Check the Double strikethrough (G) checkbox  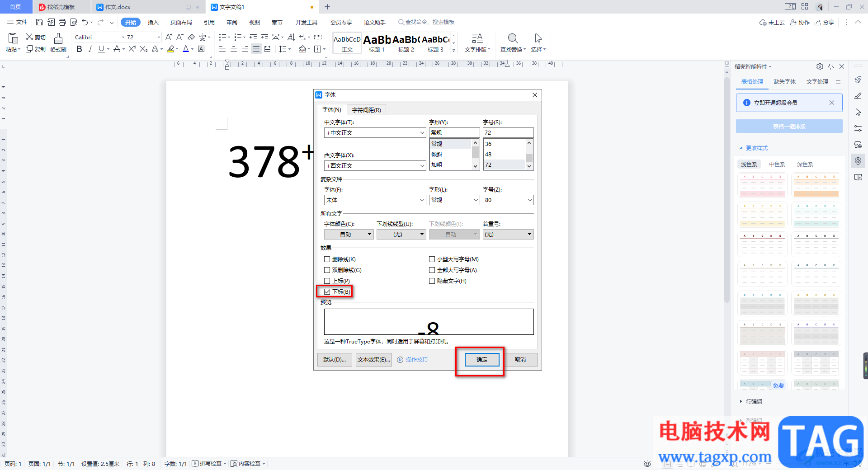click(327, 270)
